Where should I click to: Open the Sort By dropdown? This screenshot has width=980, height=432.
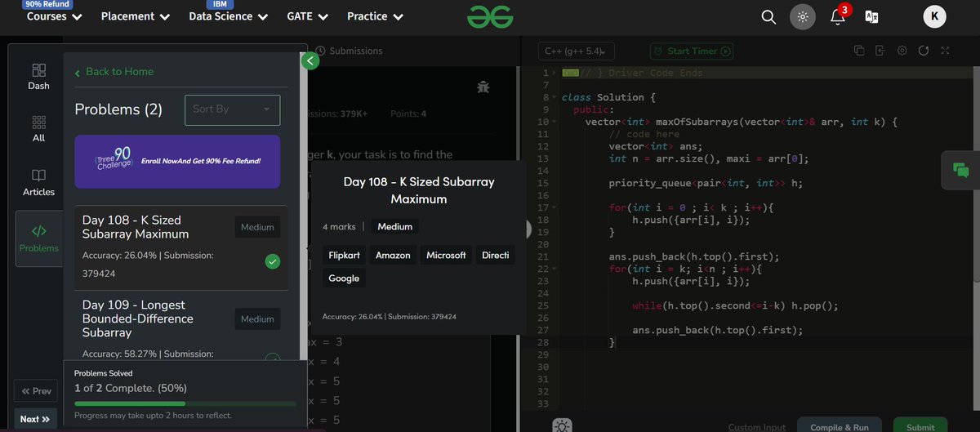(233, 109)
